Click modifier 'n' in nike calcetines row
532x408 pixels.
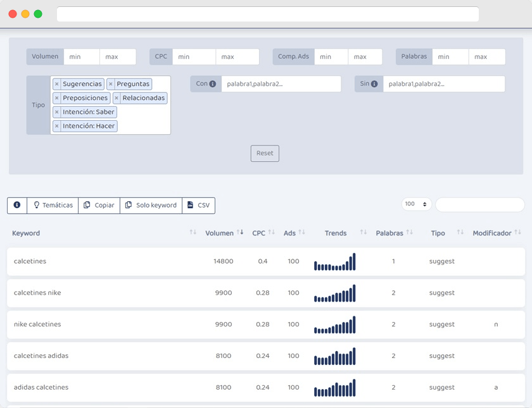click(496, 325)
